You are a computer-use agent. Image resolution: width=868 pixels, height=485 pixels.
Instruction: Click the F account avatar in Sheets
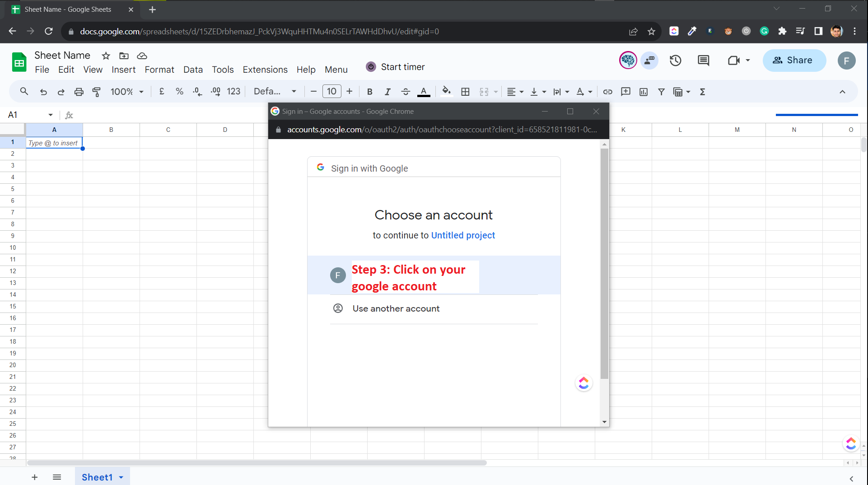click(x=846, y=60)
